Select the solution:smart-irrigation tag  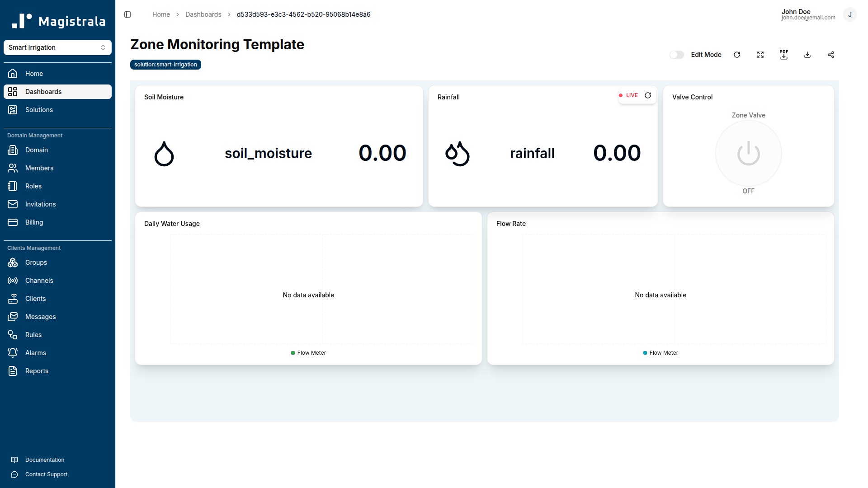tap(165, 65)
